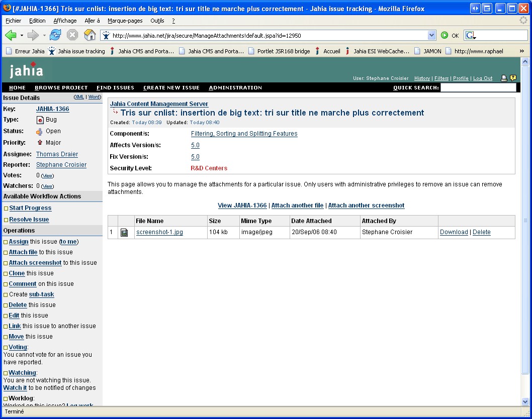The image size is (532, 419).
Task: Open the Erreur Jahia bookmark
Action: coord(26,51)
